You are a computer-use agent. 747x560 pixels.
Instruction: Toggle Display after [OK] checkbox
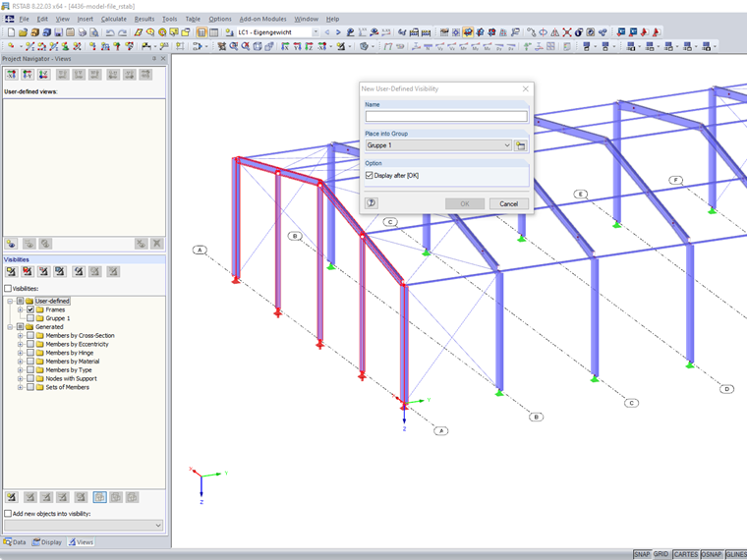(x=370, y=175)
